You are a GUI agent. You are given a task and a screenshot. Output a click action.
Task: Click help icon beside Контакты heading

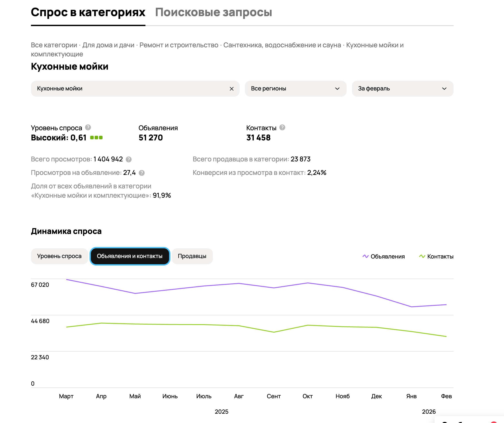point(282,128)
